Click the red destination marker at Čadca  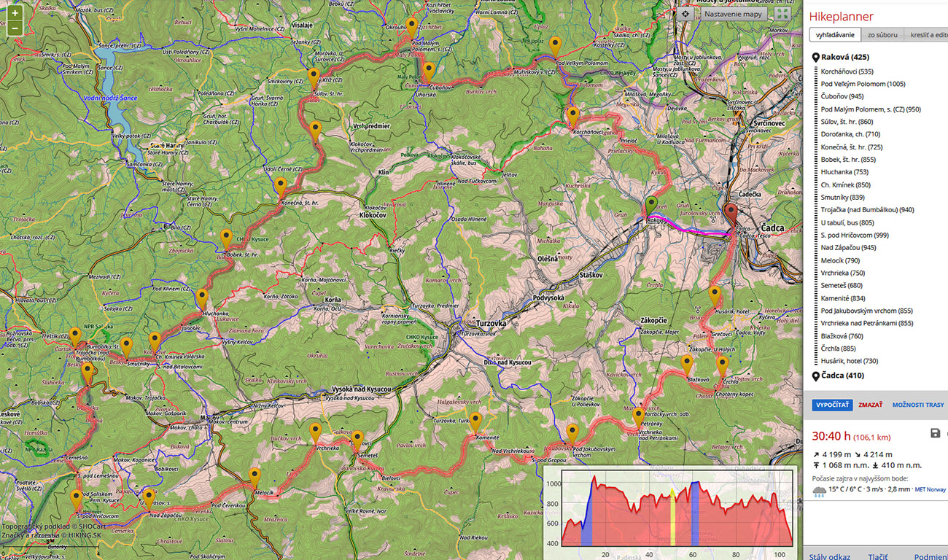pos(731,214)
